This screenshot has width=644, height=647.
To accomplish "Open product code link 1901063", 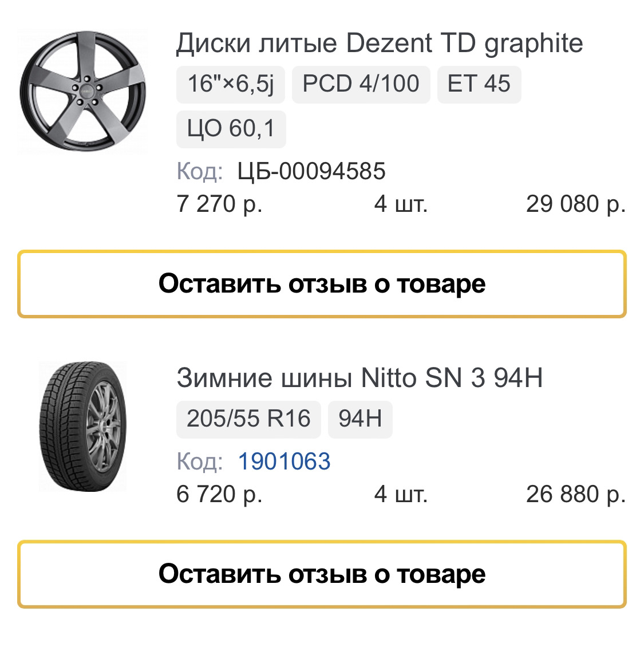I will pyautogui.click(x=284, y=461).
